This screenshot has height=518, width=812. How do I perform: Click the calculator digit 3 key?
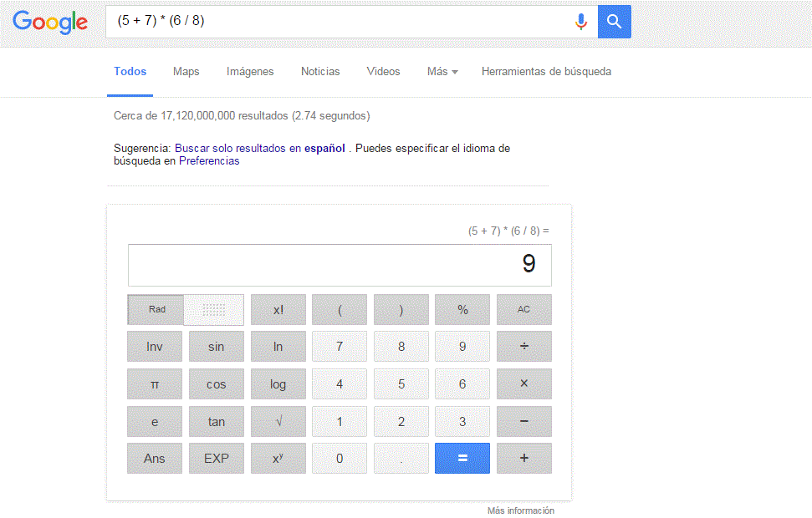[462, 421]
